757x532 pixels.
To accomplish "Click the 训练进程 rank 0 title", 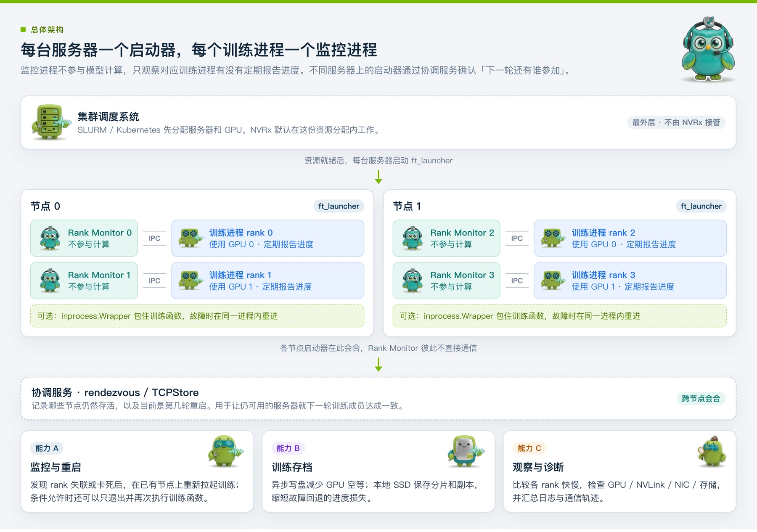I will 241,233.
